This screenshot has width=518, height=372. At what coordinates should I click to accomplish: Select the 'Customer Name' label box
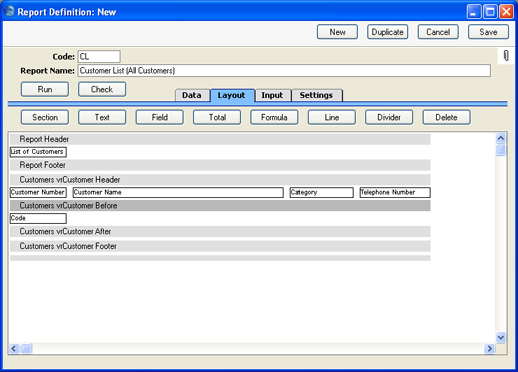178,192
